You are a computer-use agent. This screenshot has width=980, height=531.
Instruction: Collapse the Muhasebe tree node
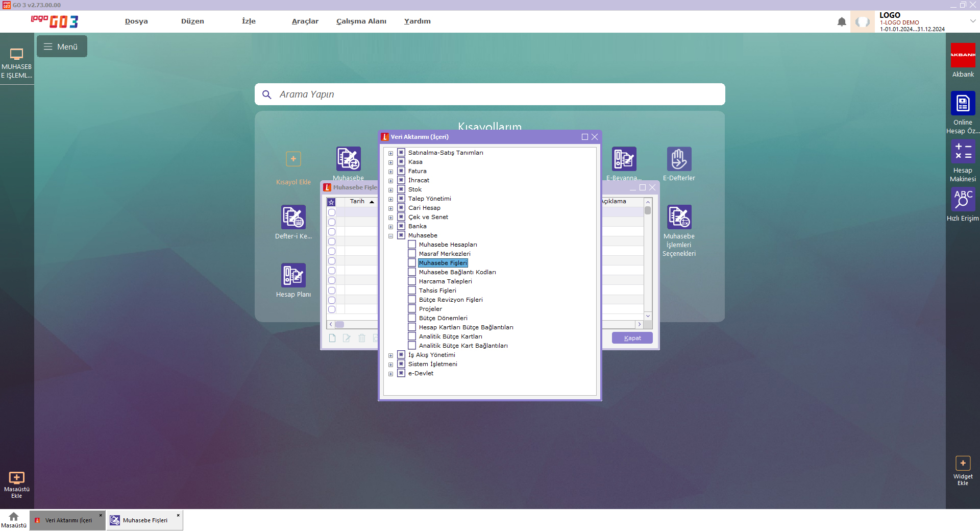[x=391, y=236]
